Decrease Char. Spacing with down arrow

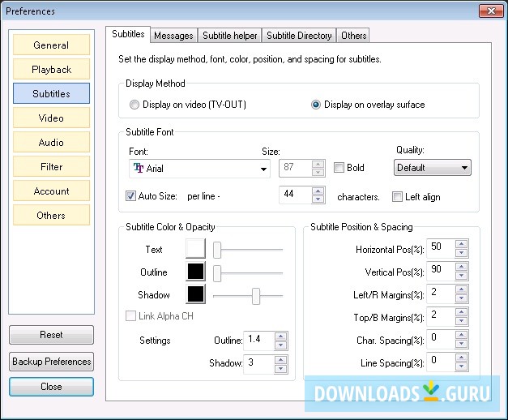coord(461,344)
